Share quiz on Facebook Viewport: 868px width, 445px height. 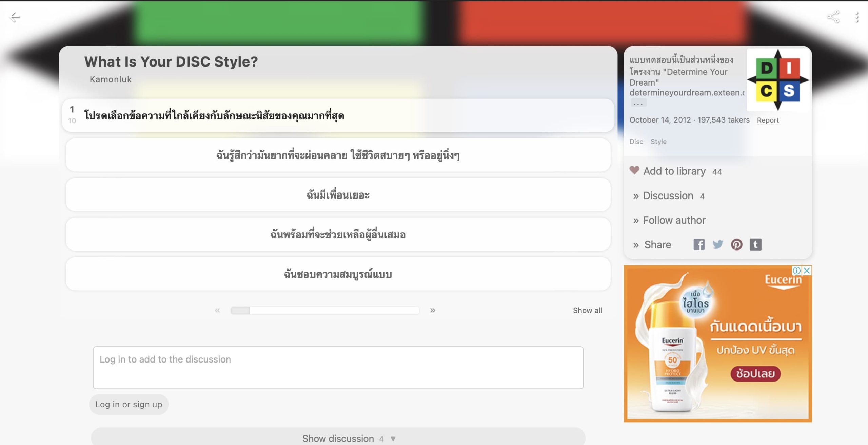[x=699, y=244]
